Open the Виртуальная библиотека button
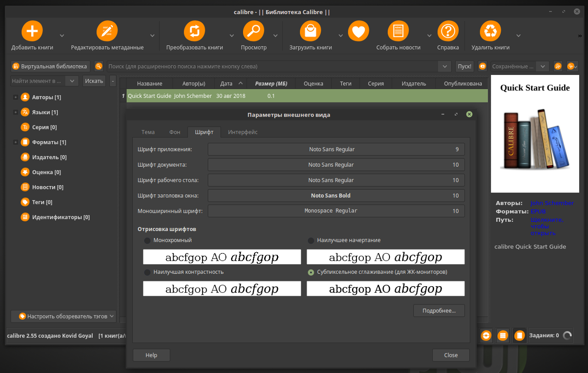This screenshot has height=373, width=588. pos(50,66)
